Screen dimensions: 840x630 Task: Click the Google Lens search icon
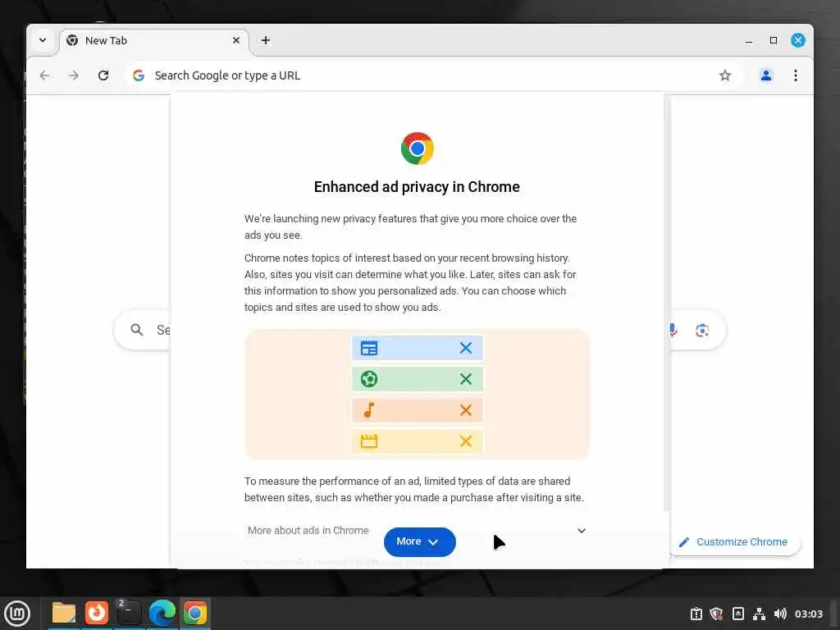coord(702,330)
